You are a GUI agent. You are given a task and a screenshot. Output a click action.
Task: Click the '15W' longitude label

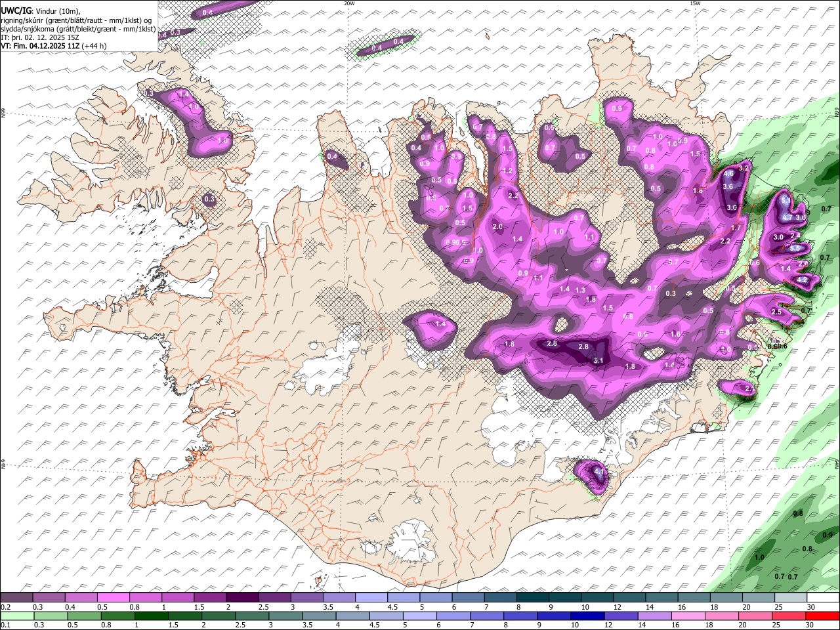(x=695, y=3)
